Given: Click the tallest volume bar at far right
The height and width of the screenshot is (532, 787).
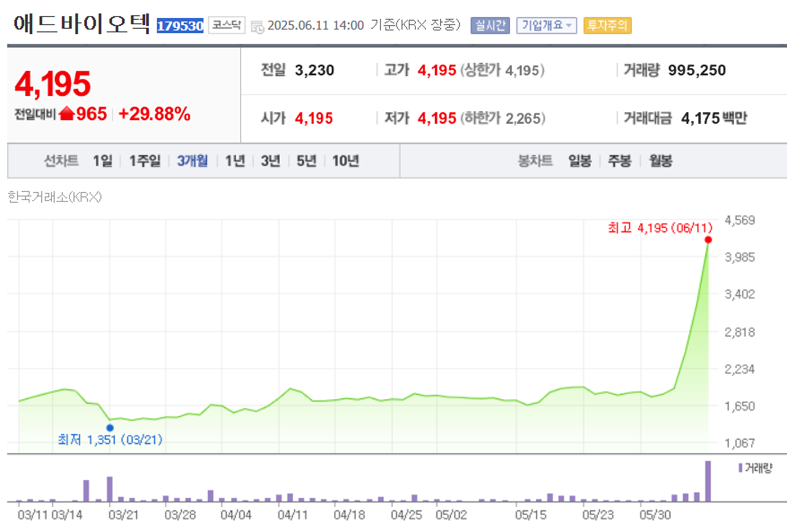Looking at the screenshot, I should tap(708, 481).
